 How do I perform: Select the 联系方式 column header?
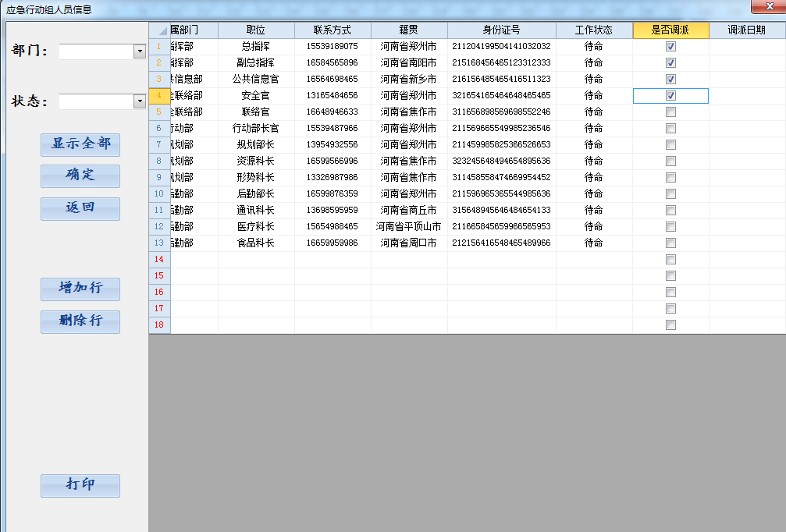(333, 30)
